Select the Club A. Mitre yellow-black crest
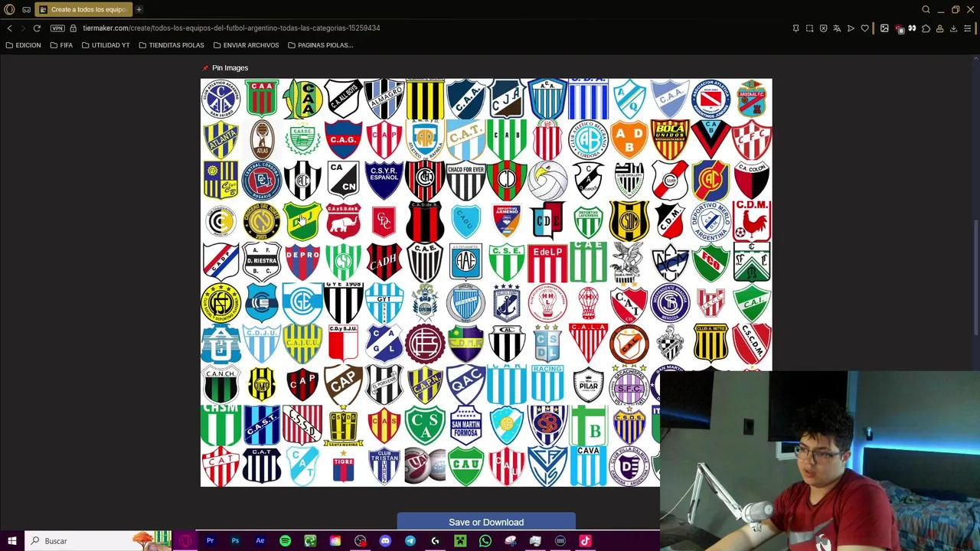980x551 pixels. click(710, 342)
